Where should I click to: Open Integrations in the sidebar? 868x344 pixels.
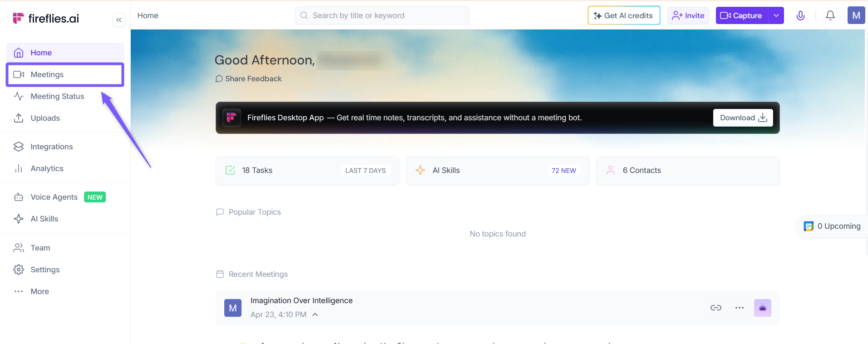pyautogui.click(x=65, y=147)
